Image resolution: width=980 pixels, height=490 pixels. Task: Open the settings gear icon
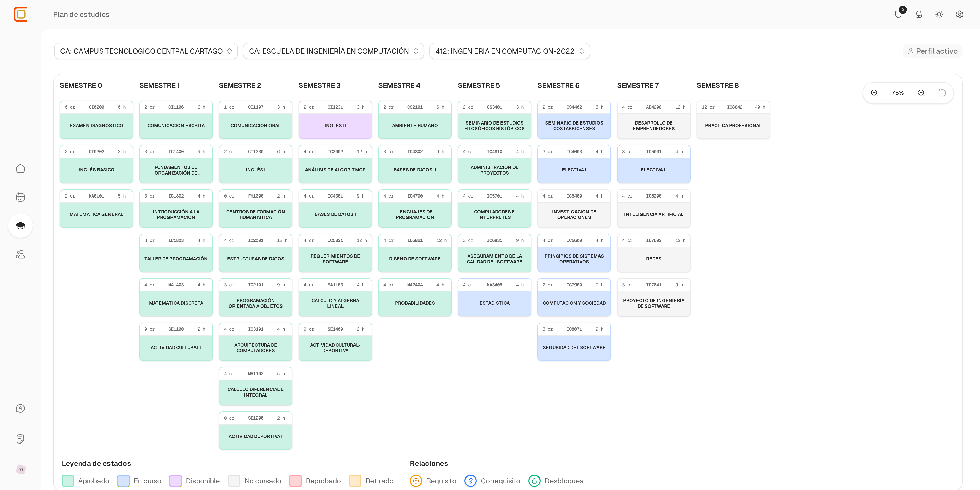pyautogui.click(x=960, y=15)
